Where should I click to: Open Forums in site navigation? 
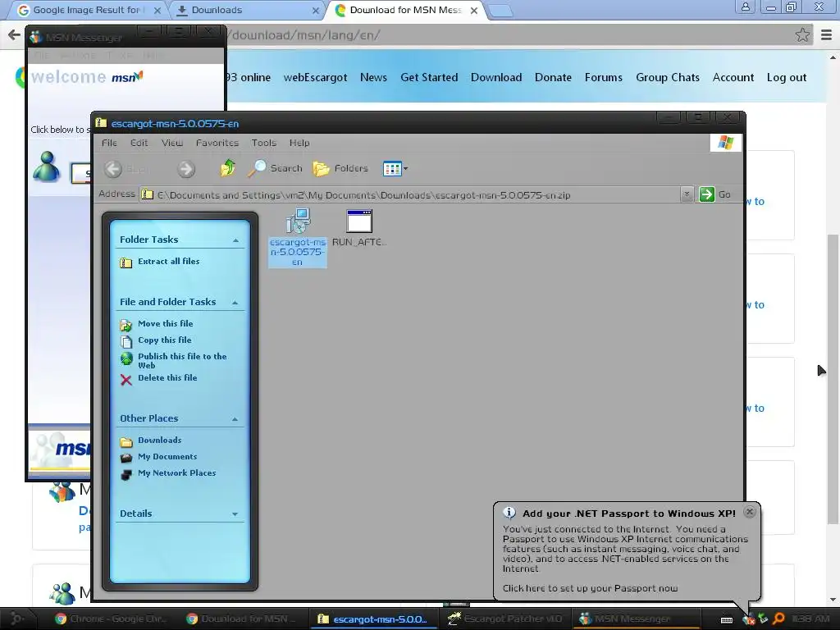603,78
